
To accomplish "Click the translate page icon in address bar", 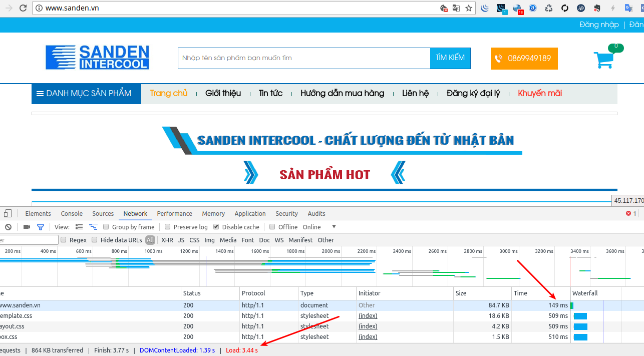I will point(456,8).
